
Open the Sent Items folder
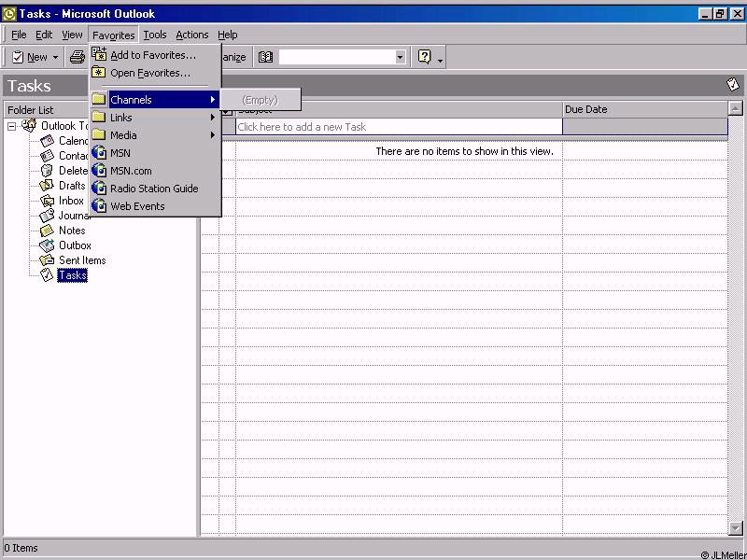coord(82,260)
